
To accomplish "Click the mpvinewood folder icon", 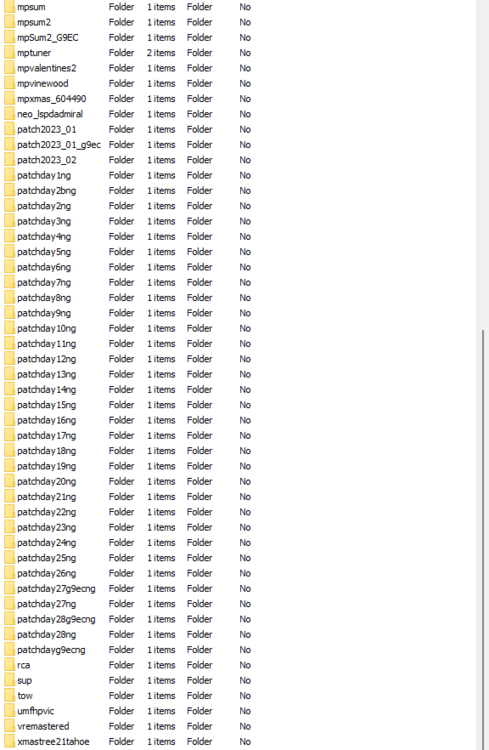I will tap(9, 84).
